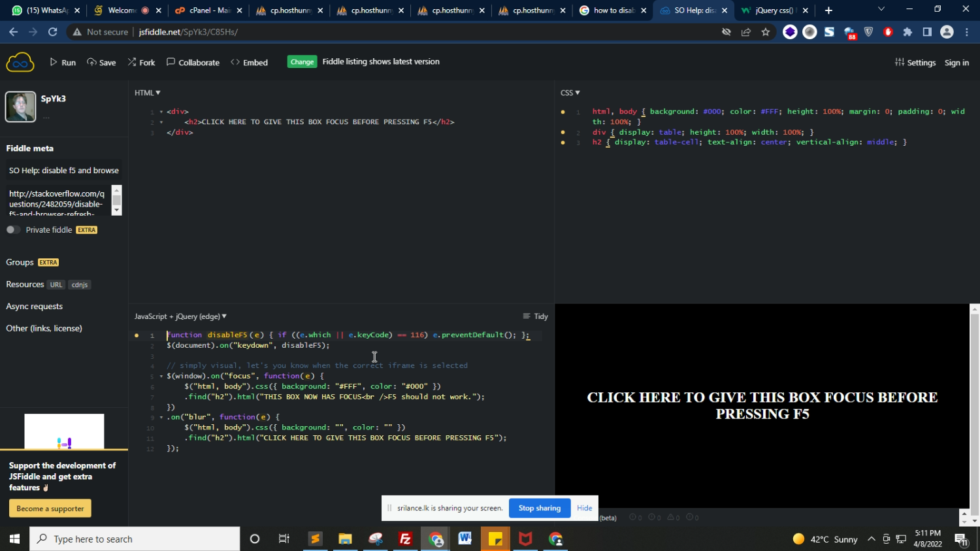The width and height of the screenshot is (980, 551).
Task: Open the Collaborate option
Action: [193, 63]
